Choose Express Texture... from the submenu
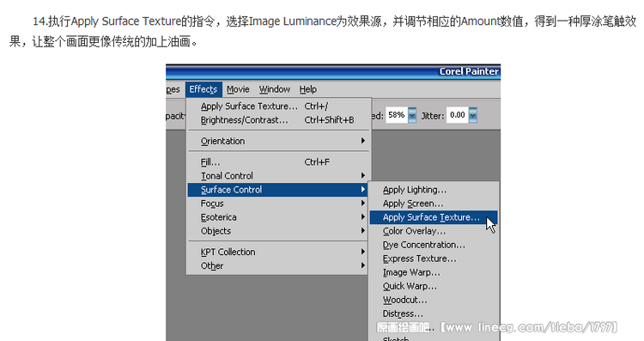The image size is (644, 341). pyautogui.click(x=434, y=259)
